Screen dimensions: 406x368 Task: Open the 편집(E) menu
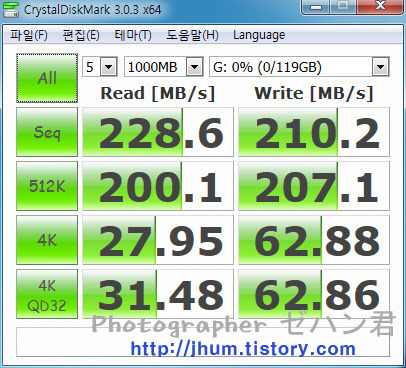click(x=81, y=35)
